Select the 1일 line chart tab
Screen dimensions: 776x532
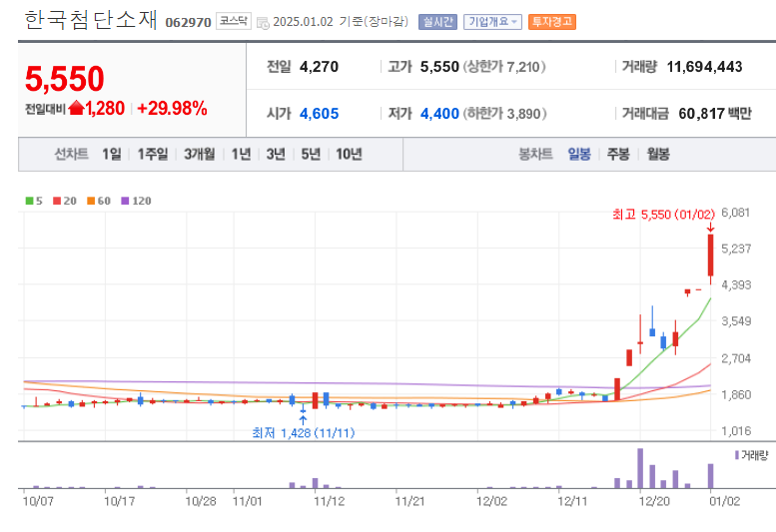click(112, 155)
